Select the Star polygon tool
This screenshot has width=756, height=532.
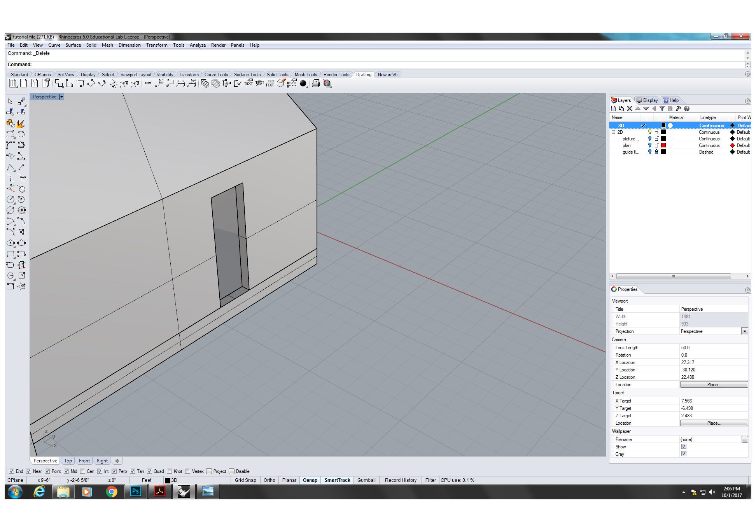[21, 286]
